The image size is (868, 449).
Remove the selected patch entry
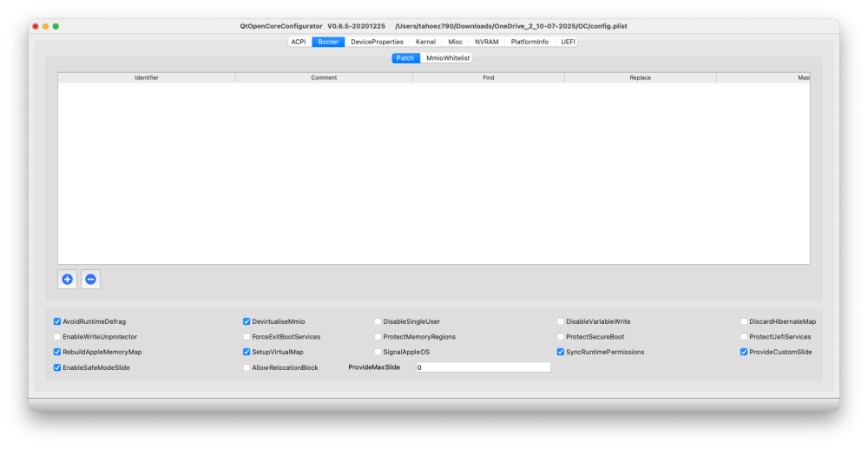[x=91, y=279]
